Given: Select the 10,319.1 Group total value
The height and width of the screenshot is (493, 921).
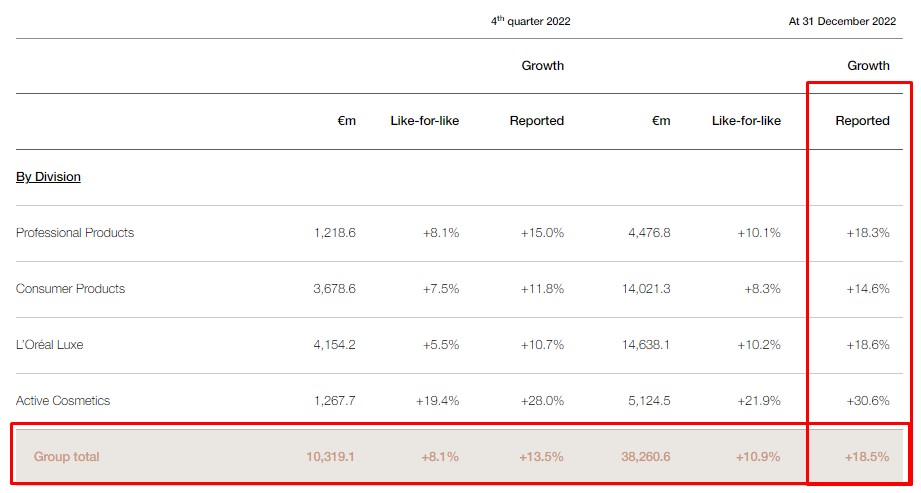Looking at the screenshot, I should (331, 457).
